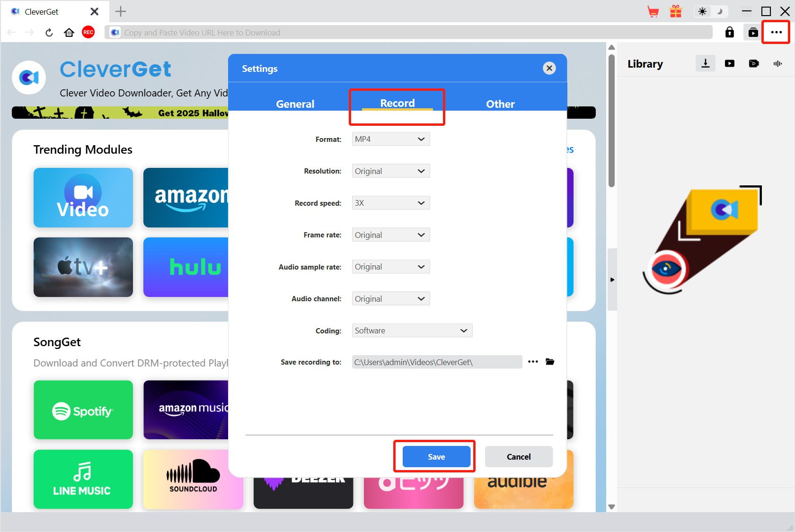Go to the home page

[x=69, y=32]
